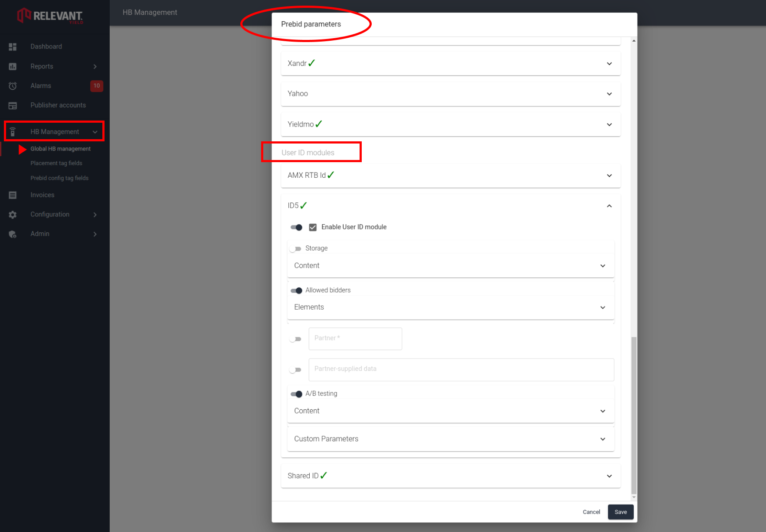
Task: Expand the A/B testing Content section
Action: 451,411
